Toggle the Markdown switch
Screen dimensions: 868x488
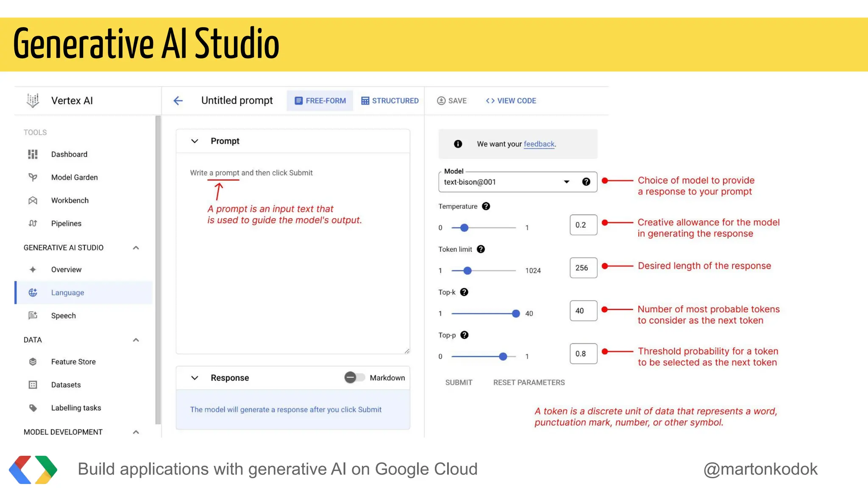pos(354,377)
